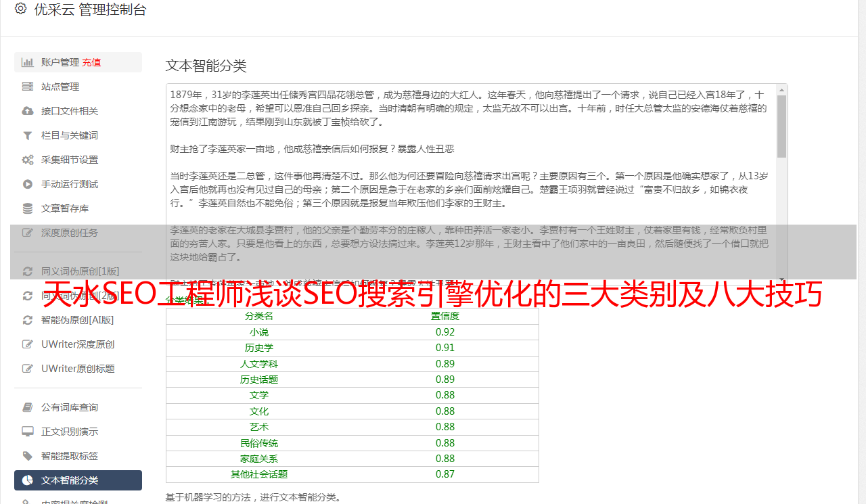Open 智能伪原创[AI版] page
This screenshot has width=866, height=504.
click(78, 320)
